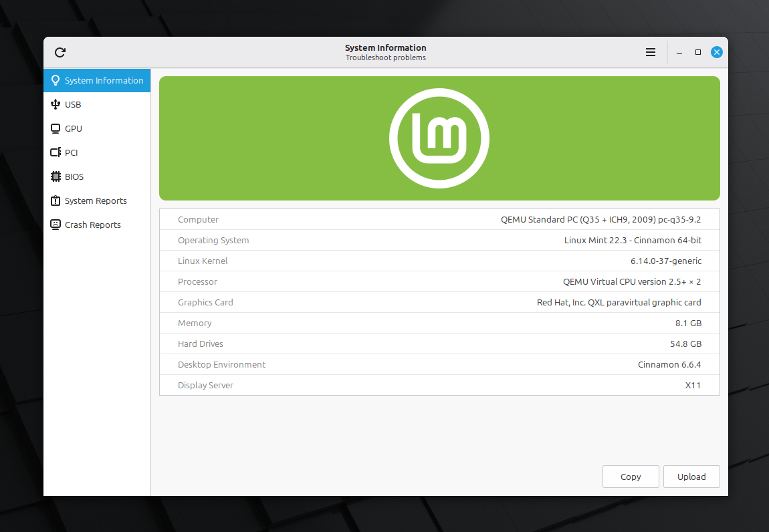Screen dimensions: 769x532
Task: Click the Linux Kernel version row
Action: [x=439, y=261]
